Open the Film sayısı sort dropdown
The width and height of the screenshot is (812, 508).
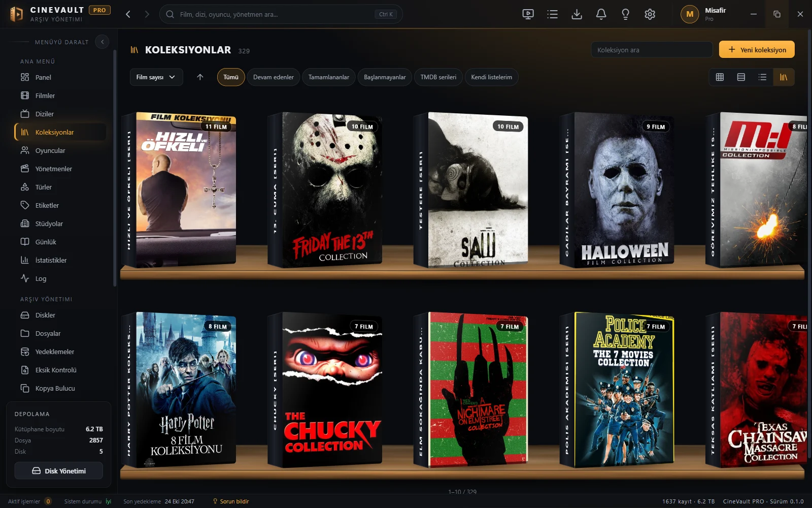point(156,77)
